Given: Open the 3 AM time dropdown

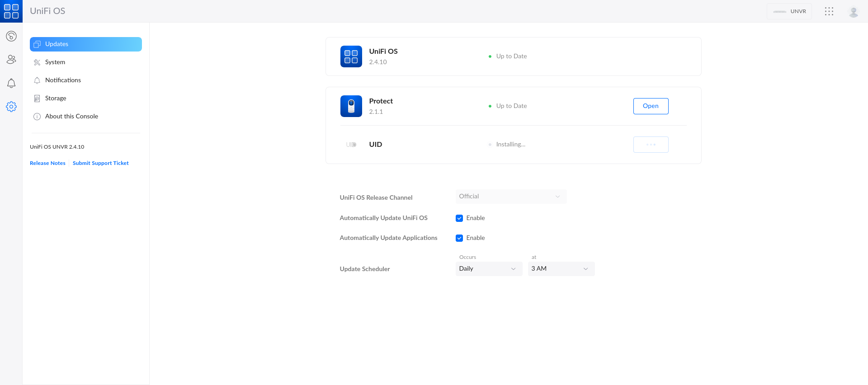Looking at the screenshot, I should coord(561,269).
